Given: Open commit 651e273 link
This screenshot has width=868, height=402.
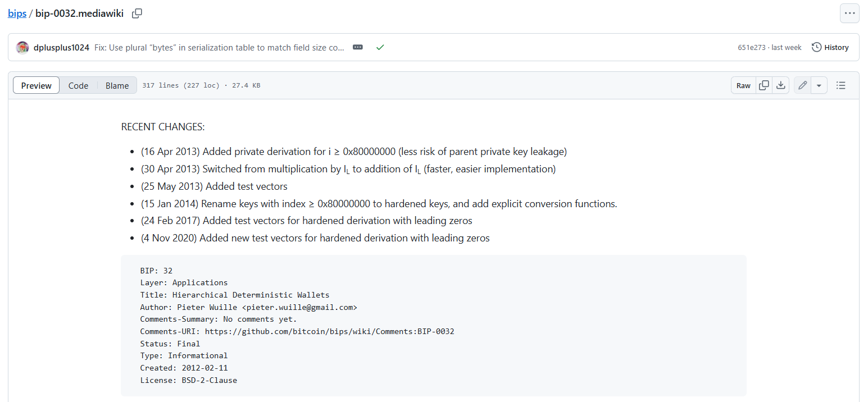Looking at the screenshot, I should [x=751, y=48].
